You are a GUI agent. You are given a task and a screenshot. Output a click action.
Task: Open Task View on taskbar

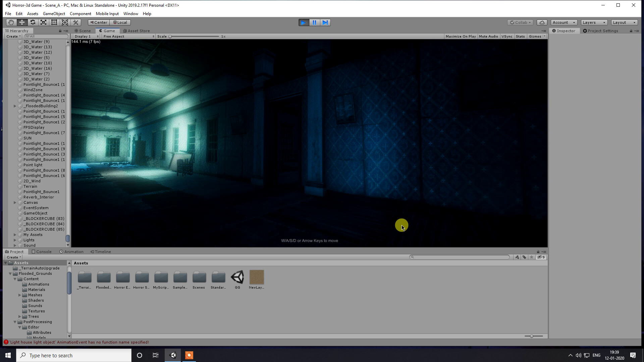(x=156, y=355)
